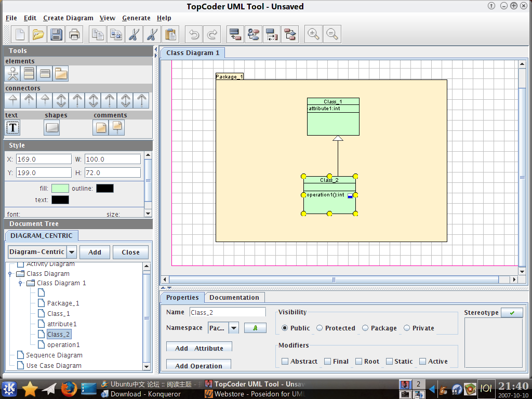Enable the Static modifier

point(400,362)
